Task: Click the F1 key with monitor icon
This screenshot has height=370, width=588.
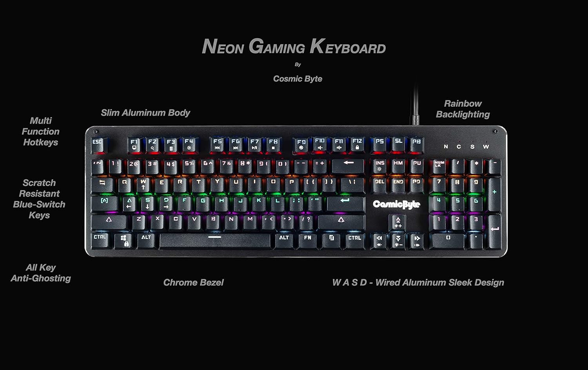Action: 134,144
